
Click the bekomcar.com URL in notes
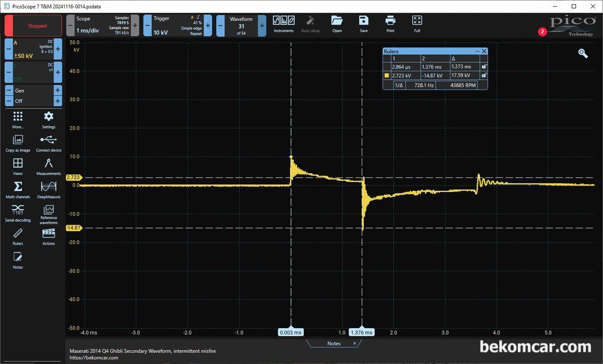pyautogui.click(x=94, y=357)
